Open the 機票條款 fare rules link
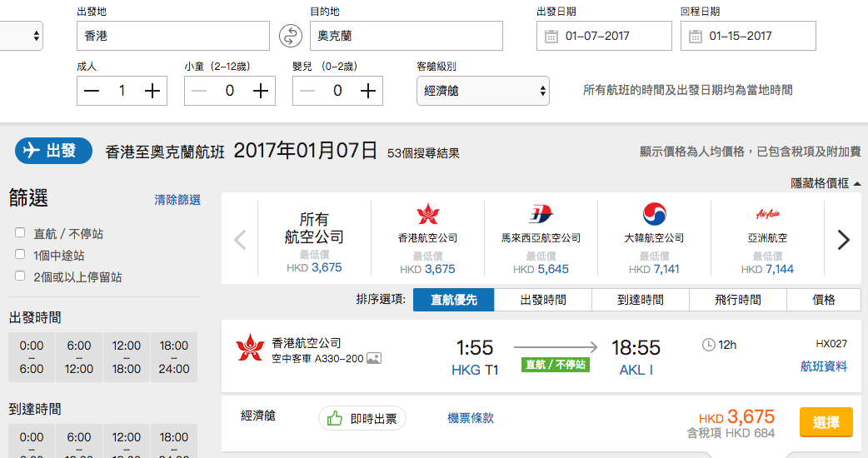This screenshot has width=868, height=458. point(471,418)
